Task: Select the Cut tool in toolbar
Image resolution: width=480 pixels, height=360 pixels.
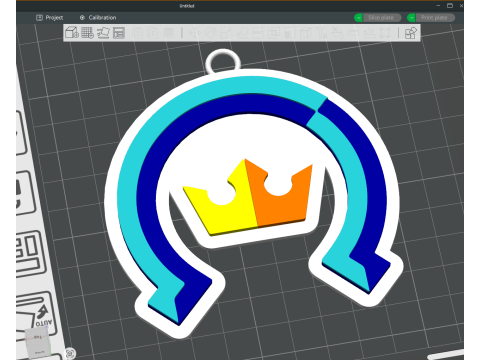Action: click(257, 33)
